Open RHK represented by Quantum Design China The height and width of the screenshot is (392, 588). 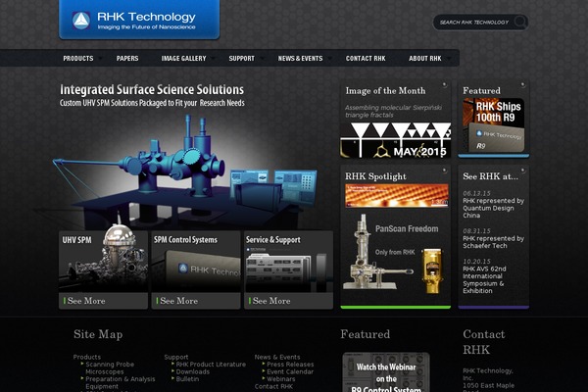click(x=493, y=208)
